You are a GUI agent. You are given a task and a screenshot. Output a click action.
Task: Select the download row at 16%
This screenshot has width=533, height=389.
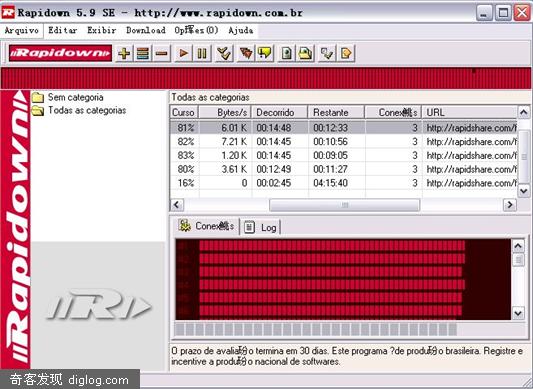[x=343, y=183]
